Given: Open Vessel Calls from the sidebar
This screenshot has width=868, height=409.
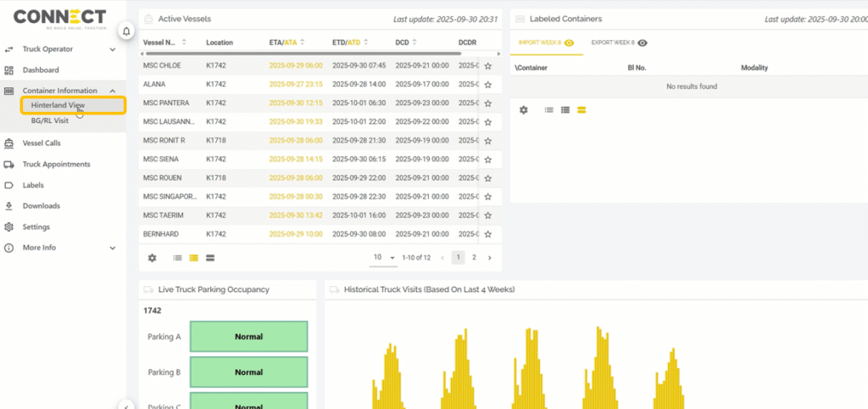Looking at the screenshot, I should [41, 143].
